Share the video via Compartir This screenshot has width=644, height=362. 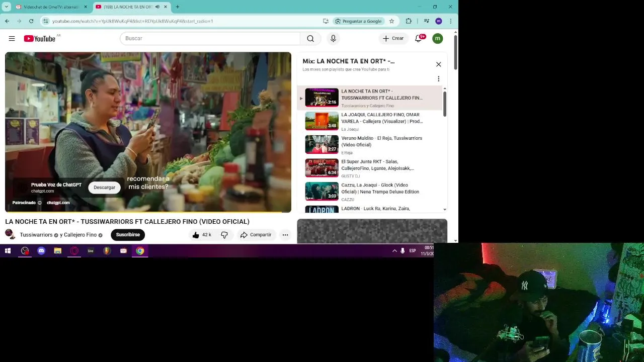pyautogui.click(x=256, y=235)
